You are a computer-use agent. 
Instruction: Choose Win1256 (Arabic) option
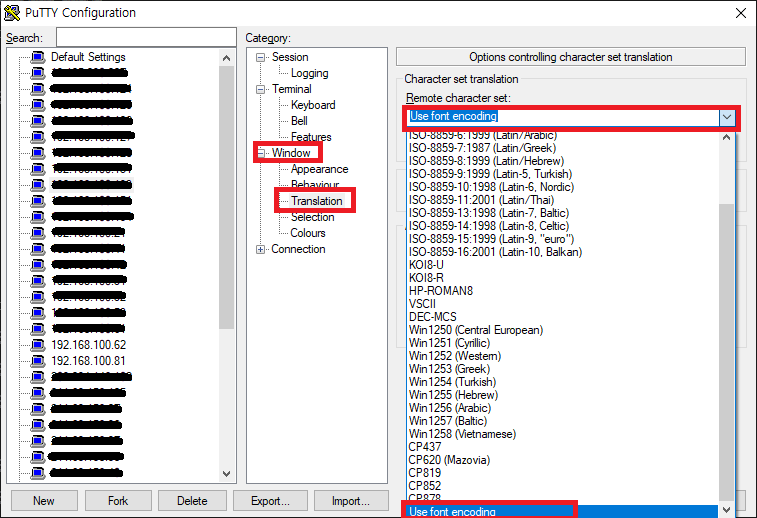450,408
